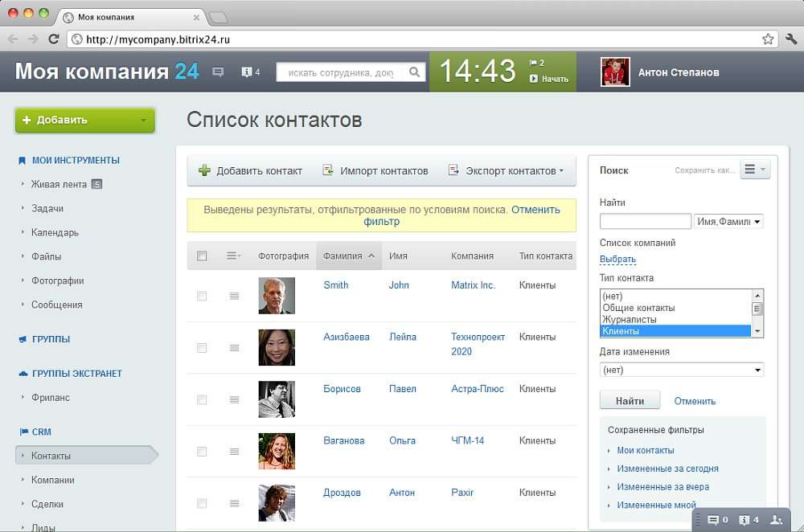804x532 pixels.
Task: Open Дата изменения dropdown
Action: point(682,370)
